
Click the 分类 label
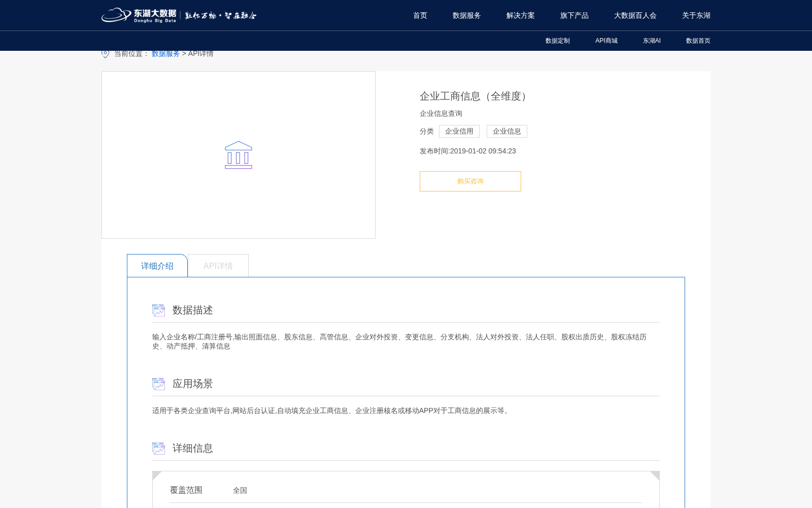[x=427, y=131]
